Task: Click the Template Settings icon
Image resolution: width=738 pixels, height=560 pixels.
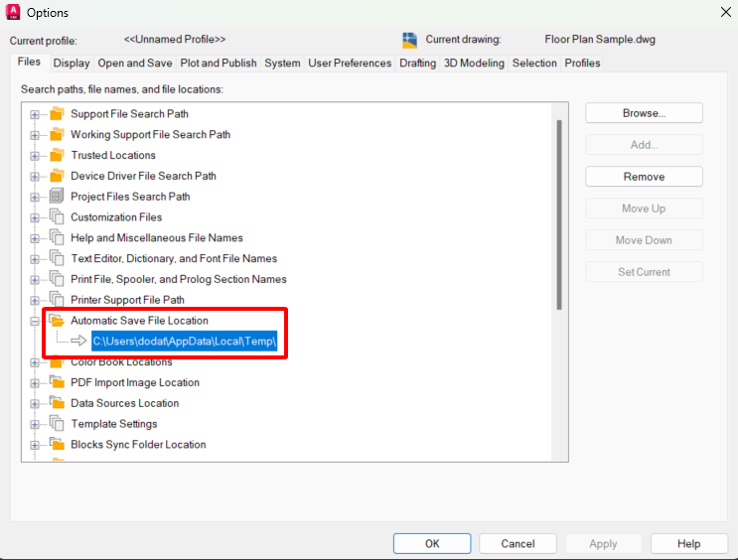Action: coord(57,424)
